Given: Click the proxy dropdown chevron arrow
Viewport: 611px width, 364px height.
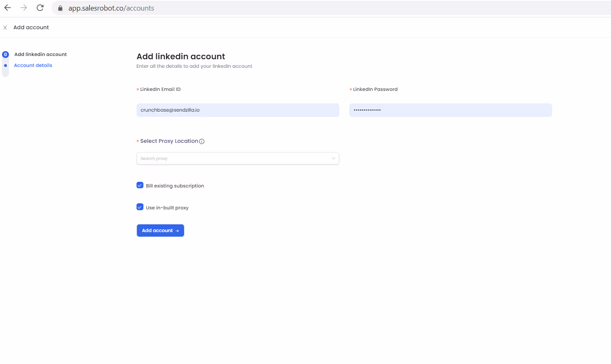Looking at the screenshot, I should click(333, 158).
